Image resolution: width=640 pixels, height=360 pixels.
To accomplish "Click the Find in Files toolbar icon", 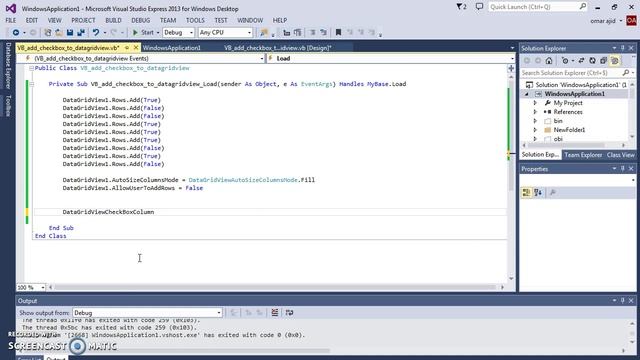I will coord(264,32).
